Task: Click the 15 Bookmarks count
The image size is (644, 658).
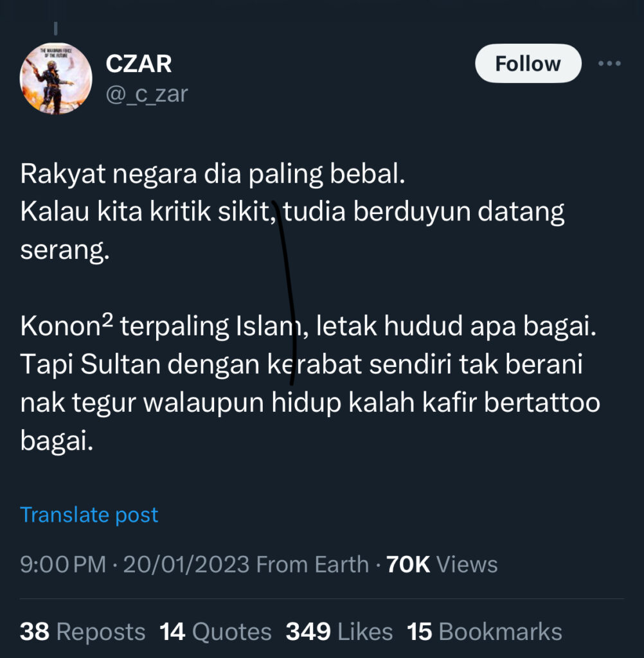Action: tap(485, 632)
